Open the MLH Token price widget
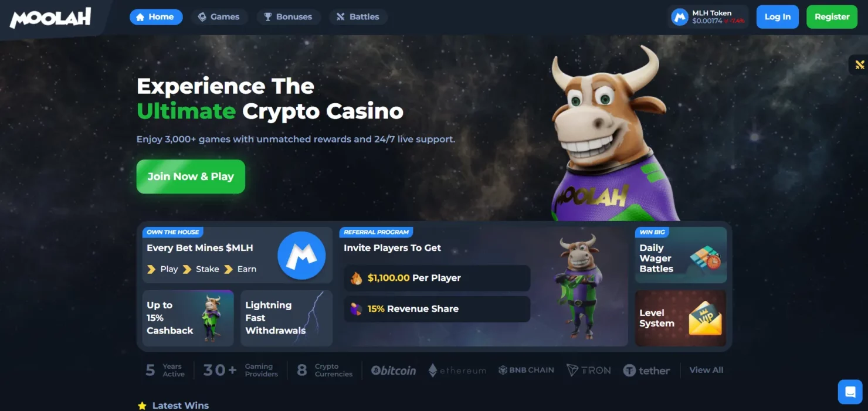Image resolution: width=868 pixels, height=411 pixels. click(709, 16)
